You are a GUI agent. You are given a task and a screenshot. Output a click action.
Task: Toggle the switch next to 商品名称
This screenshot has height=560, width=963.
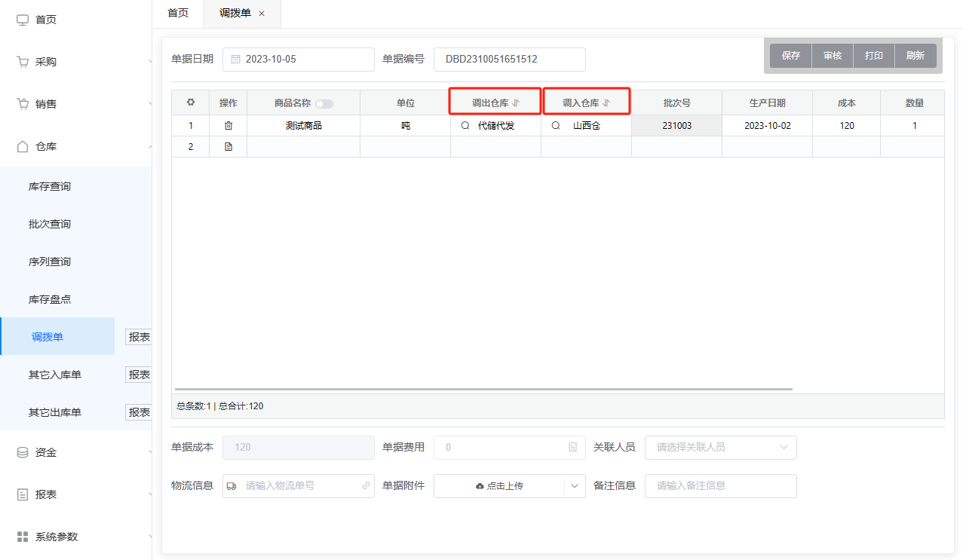click(x=324, y=104)
